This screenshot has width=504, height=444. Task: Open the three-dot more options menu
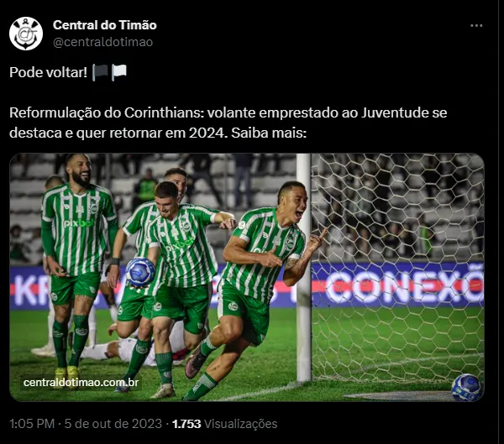click(x=476, y=26)
